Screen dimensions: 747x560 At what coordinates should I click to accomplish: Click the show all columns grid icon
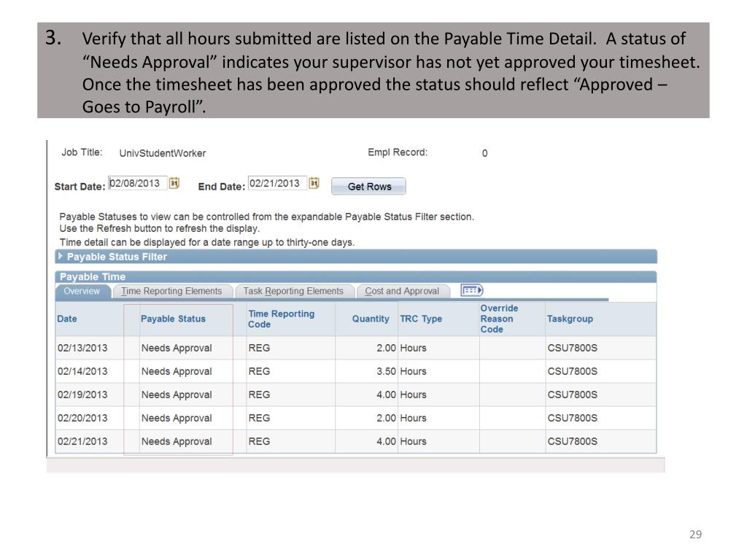tap(472, 290)
